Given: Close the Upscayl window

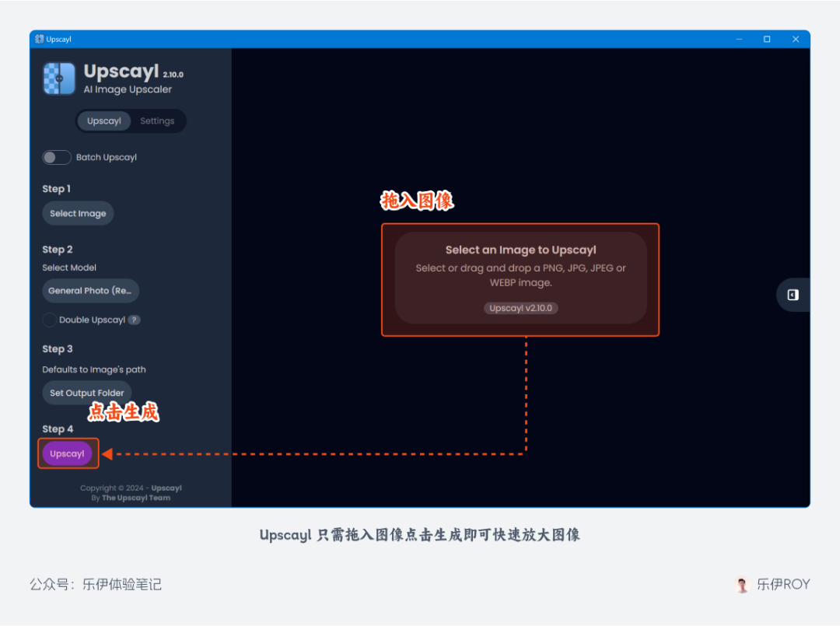Looking at the screenshot, I should tap(796, 39).
